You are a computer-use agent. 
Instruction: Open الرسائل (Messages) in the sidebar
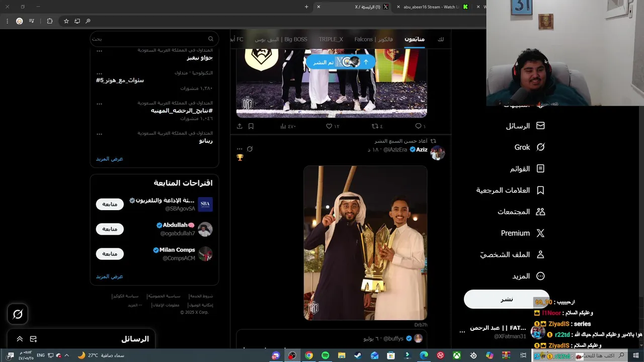[x=525, y=126]
